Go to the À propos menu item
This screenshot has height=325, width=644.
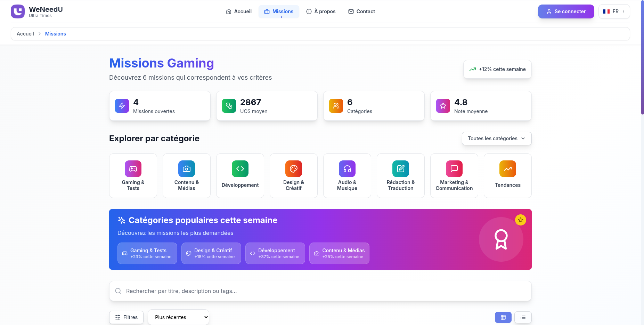[x=321, y=11]
